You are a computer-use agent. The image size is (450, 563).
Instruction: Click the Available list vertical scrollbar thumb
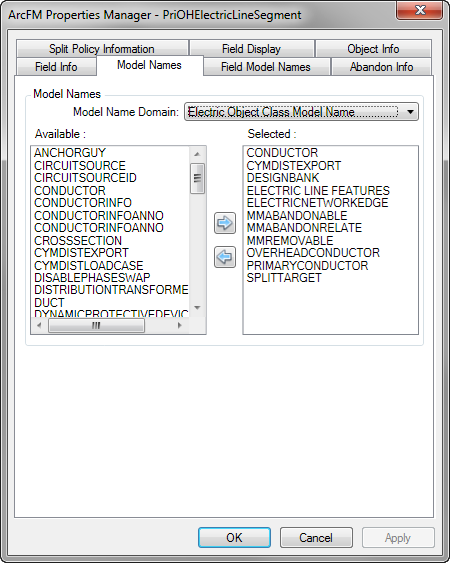(197, 178)
